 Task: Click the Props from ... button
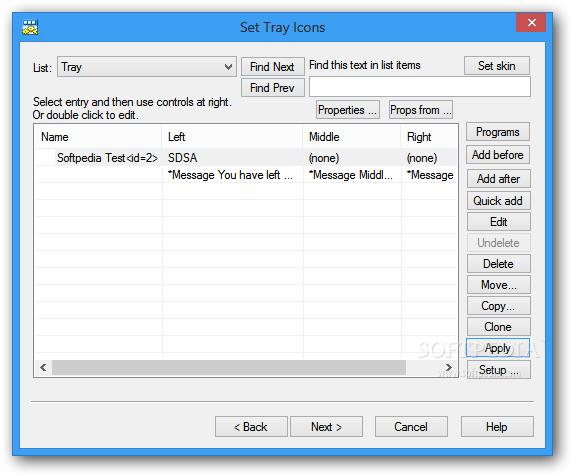[x=421, y=110]
